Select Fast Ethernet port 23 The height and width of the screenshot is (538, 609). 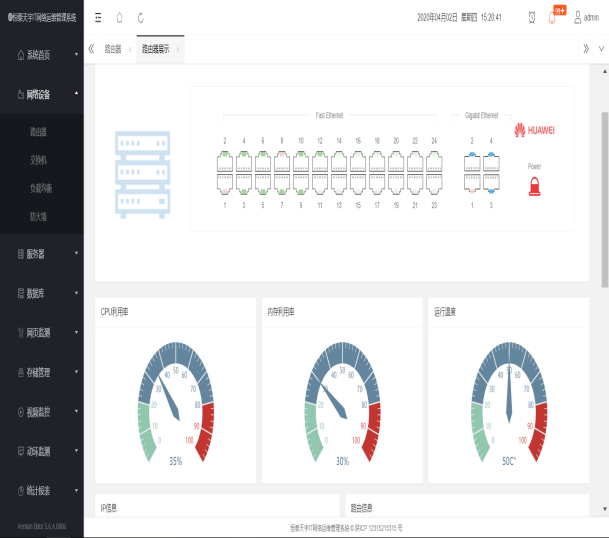click(x=434, y=184)
